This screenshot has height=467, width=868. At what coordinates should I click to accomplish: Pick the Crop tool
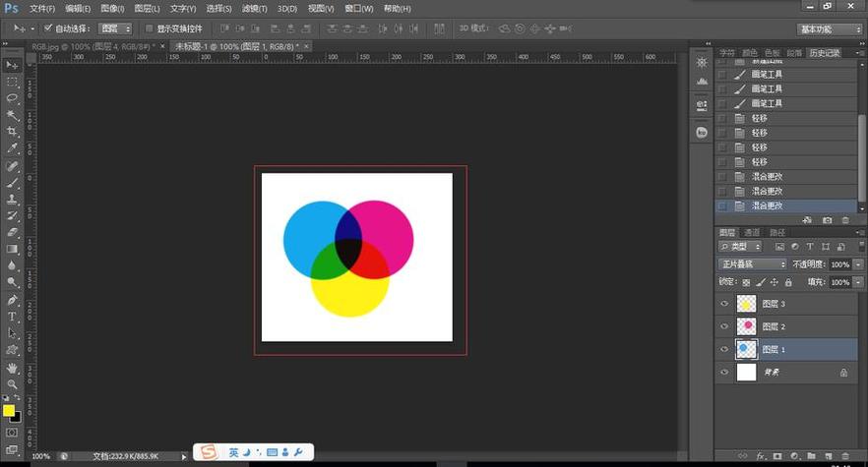pos(13,132)
